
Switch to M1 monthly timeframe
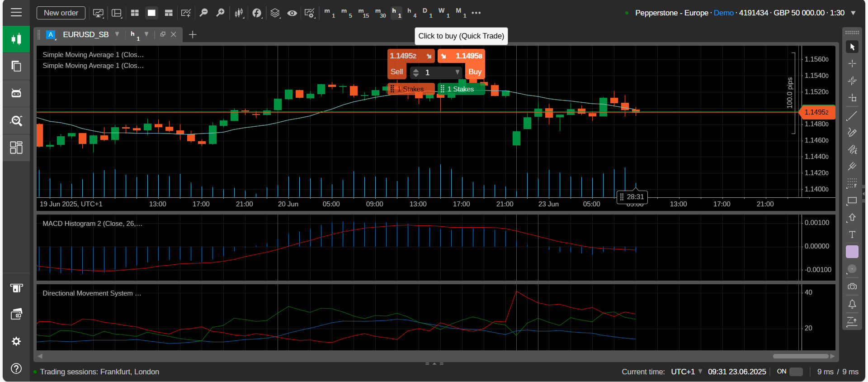click(461, 13)
